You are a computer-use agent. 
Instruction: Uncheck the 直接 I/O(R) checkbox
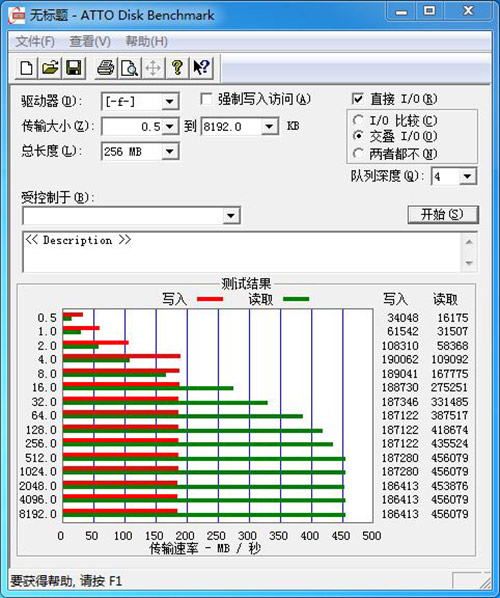coord(357,99)
